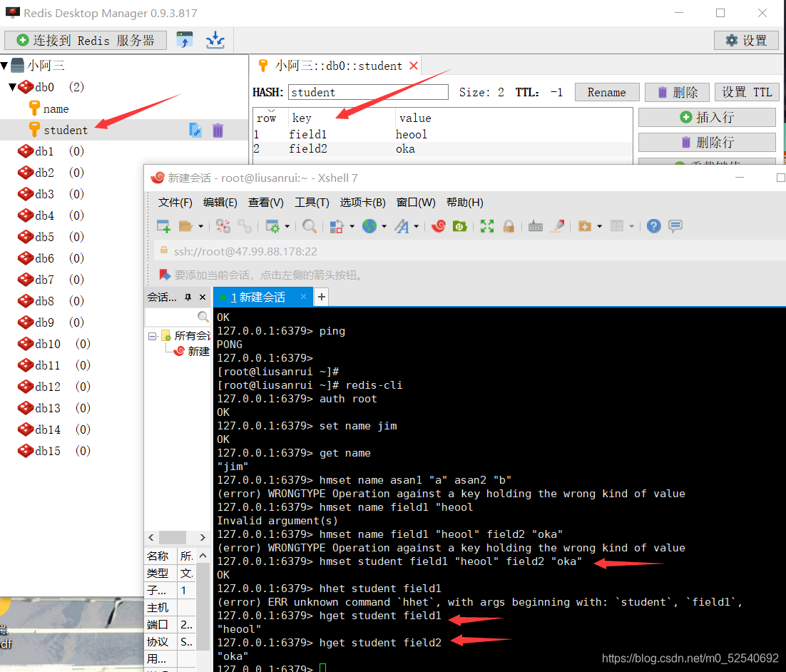This screenshot has width=786, height=672.
Task: Click the Reconnect chain-link icon in Xshell
Action: pos(245,226)
